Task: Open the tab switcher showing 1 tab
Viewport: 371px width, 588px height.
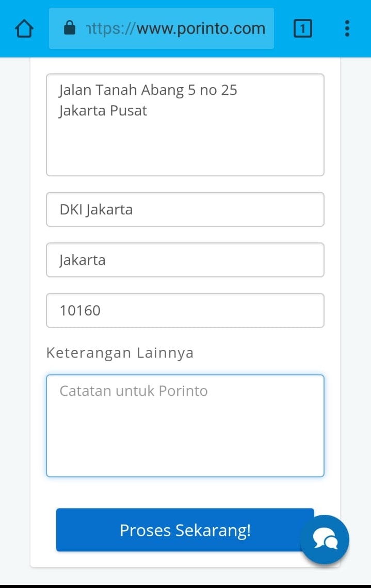Action: 303,28
